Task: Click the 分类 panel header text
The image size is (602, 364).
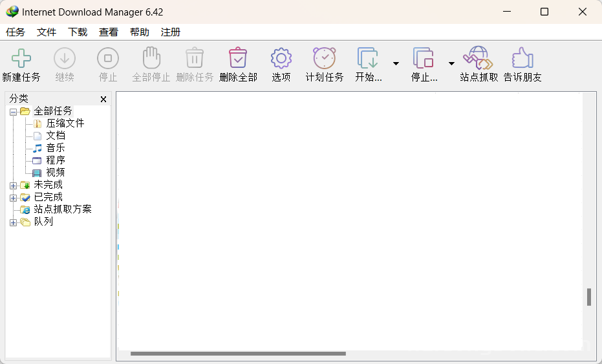Action: (x=19, y=99)
